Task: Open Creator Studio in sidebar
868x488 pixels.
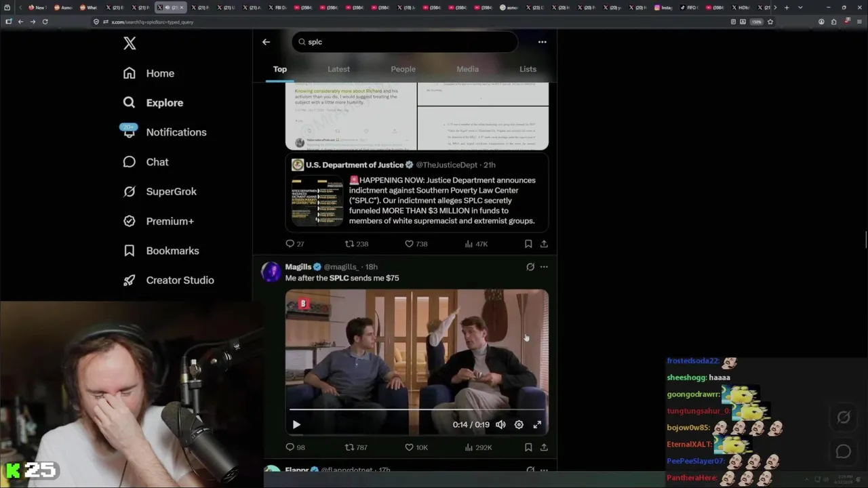Action: coord(169,280)
